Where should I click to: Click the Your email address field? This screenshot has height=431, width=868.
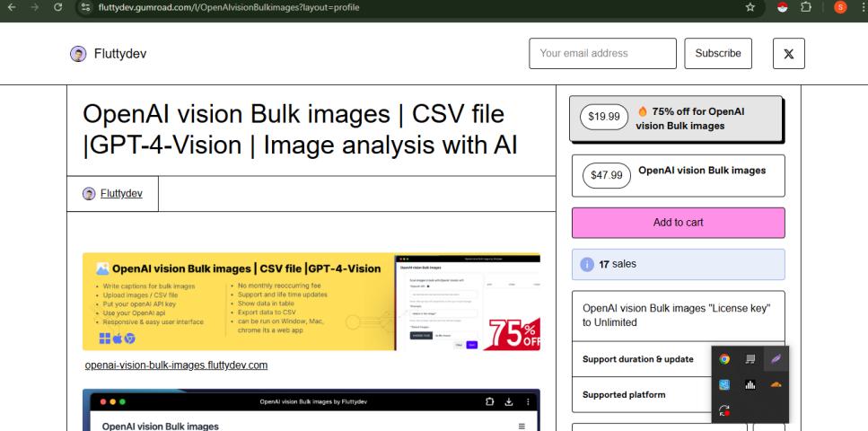click(x=602, y=54)
